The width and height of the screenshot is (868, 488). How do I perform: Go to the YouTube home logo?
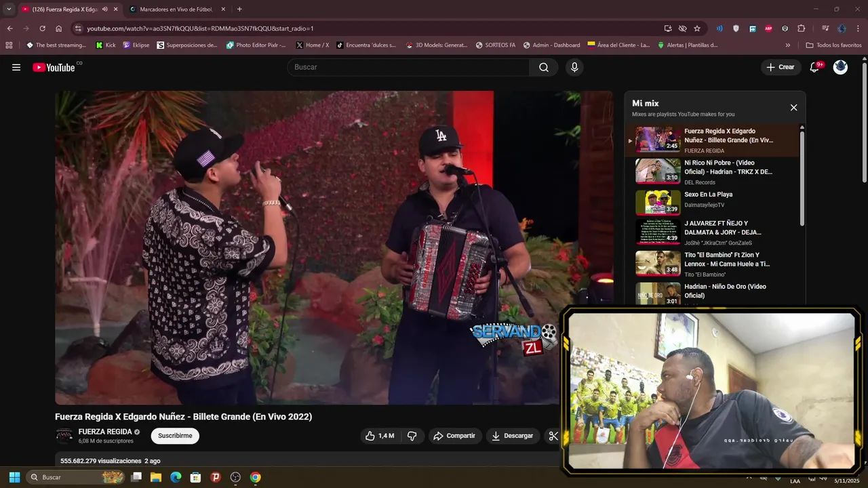tap(54, 67)
